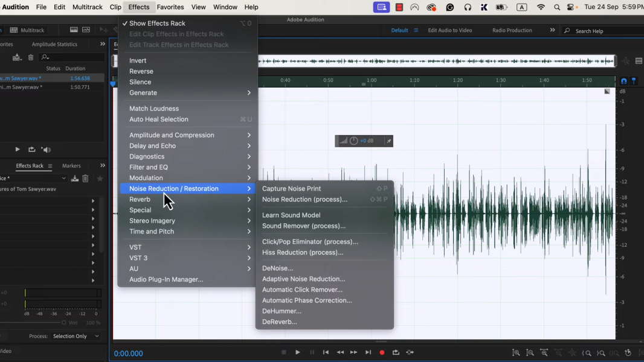644x362 pixels.
Task: Expand Stereo Imagery submenu
Action: click(187, 221)
